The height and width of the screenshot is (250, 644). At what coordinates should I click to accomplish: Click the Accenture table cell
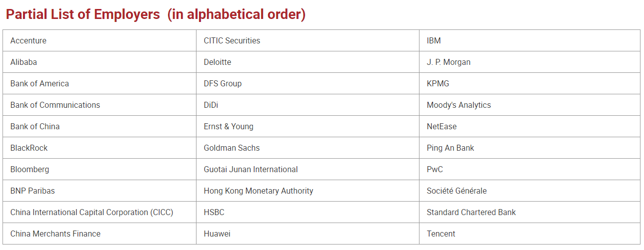coord(28,41)
